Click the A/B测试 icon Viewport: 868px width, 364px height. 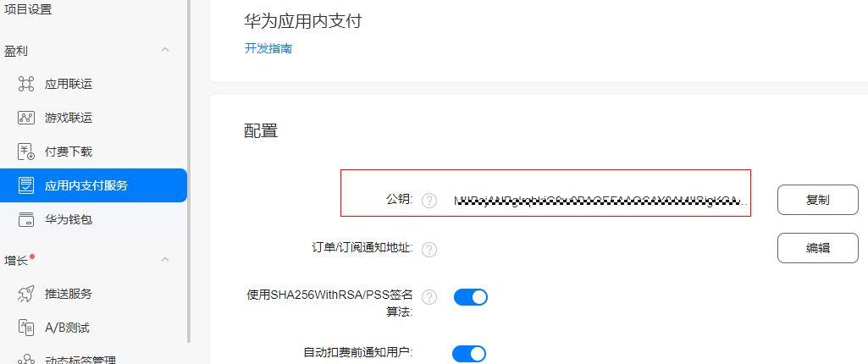(26, 328)
